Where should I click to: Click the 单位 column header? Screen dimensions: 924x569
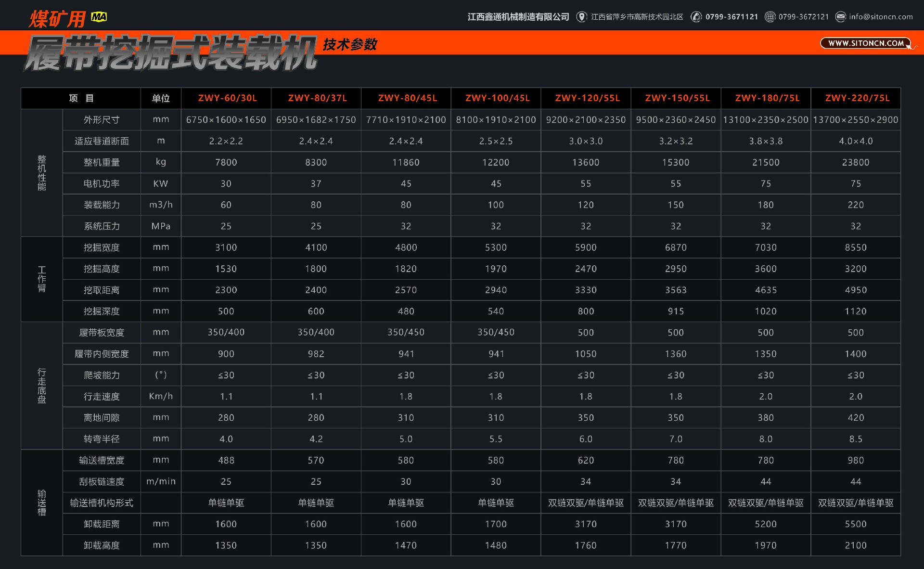click(161, 99)
